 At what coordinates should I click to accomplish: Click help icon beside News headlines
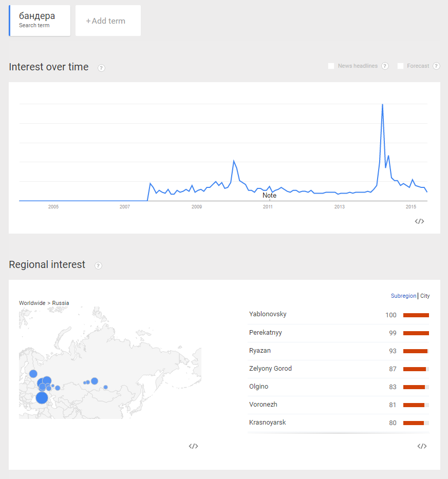385,66
